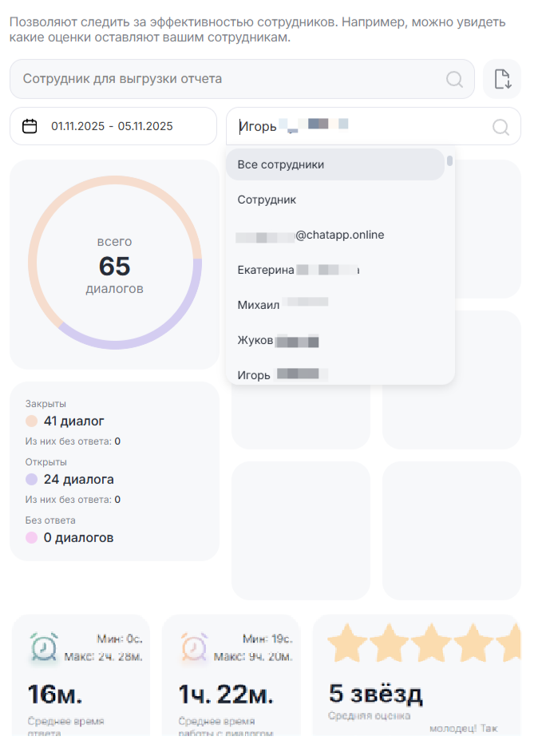This screenshot has width=542, height=756.
Task: Click magnifier icon in employee filter field
Action: (500, 126)
